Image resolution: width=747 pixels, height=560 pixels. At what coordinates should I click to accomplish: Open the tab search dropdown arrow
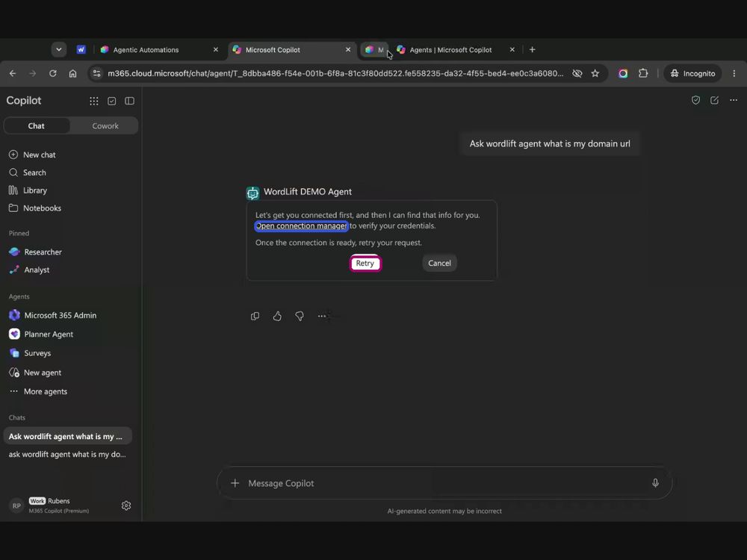point(58,49)
